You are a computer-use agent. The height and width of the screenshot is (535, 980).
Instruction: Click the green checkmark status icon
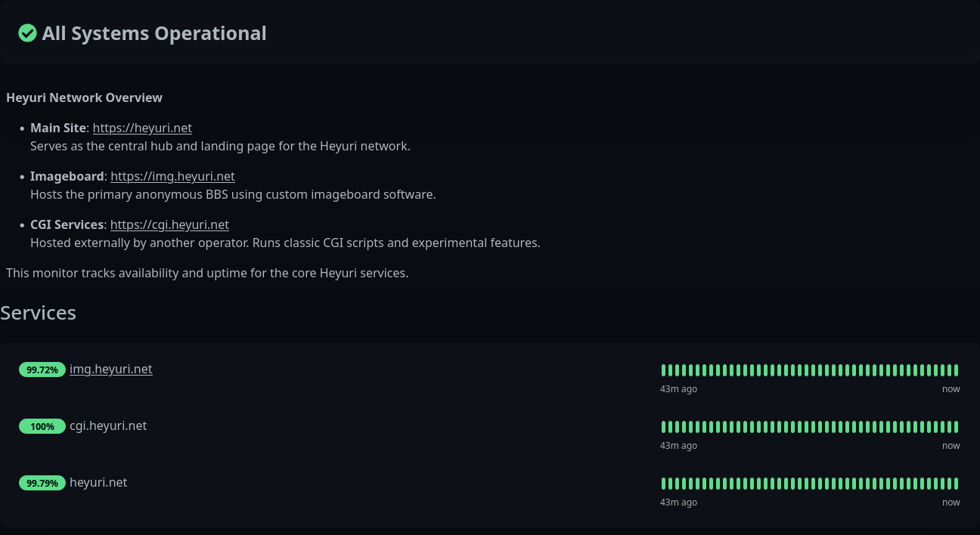(x=28, y=33)
